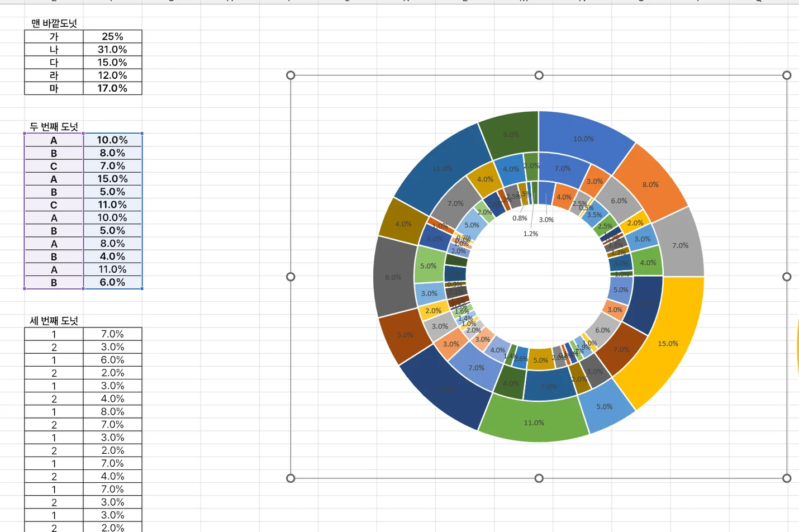The width and height of the screenshot is (799, 532).
Task: Select the dark gray 8.0% outer ring segment
Action: pyautogui.click(x=394, y=277)
